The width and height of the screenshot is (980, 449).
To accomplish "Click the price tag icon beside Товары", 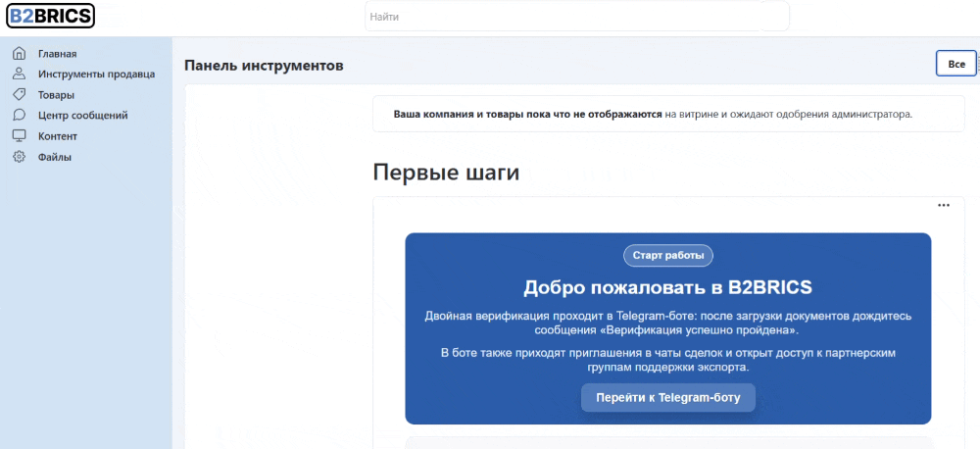I will [x=20, y=94].
